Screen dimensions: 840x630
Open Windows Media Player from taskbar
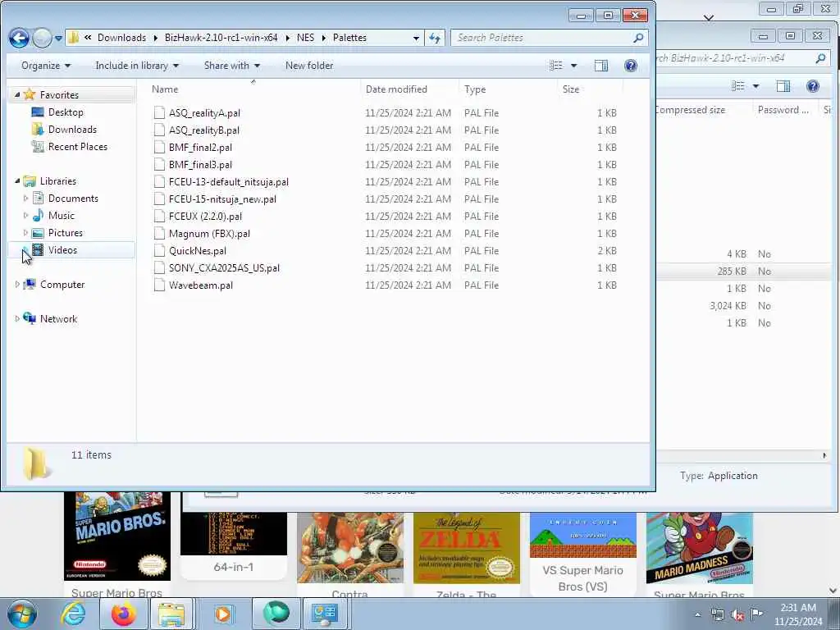[223, 614]
